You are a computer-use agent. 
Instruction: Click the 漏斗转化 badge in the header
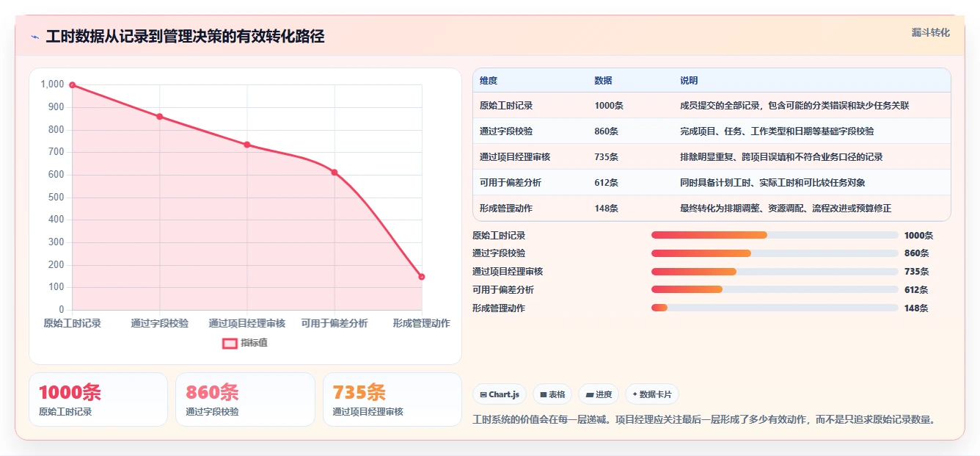pyautogui.click(x=931, y=33)
